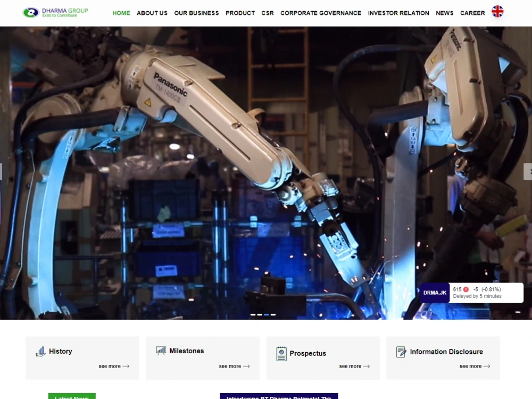
Task: Open the HOME menu item
Action: click(121, 13)
